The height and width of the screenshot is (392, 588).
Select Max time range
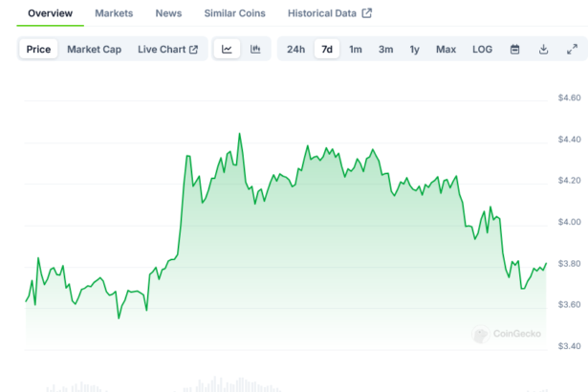pyautogui.click(x=446, y=49)
